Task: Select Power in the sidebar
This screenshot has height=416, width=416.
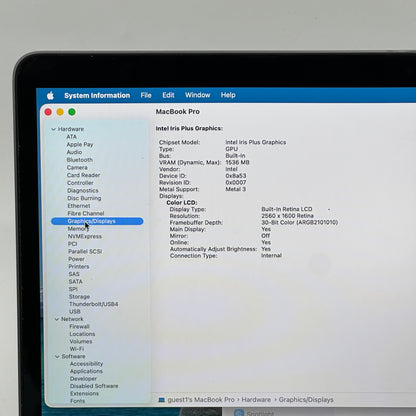Action: point(76,259)
